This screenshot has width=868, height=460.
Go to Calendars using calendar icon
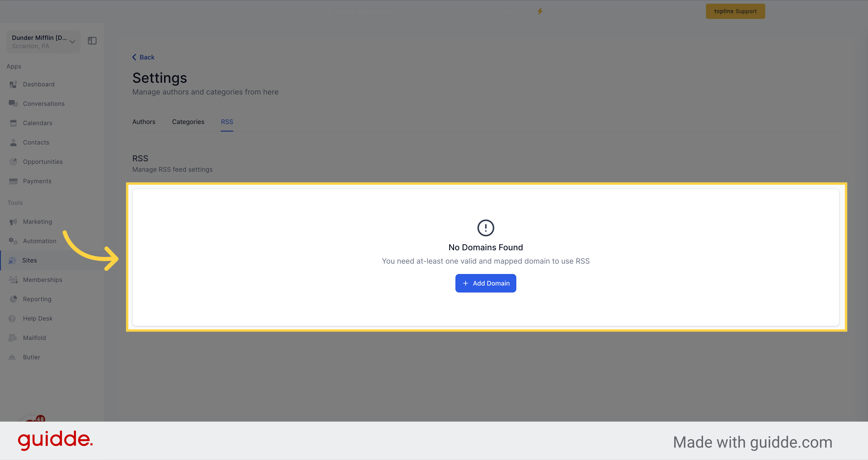(x=13, y=123)
